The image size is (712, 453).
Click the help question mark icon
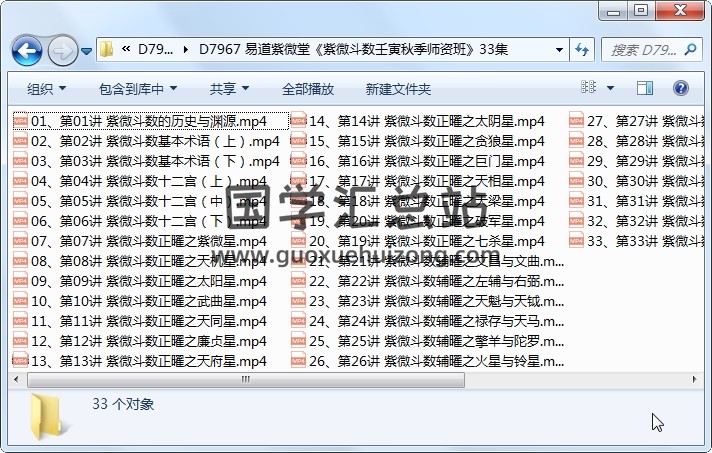680,88
